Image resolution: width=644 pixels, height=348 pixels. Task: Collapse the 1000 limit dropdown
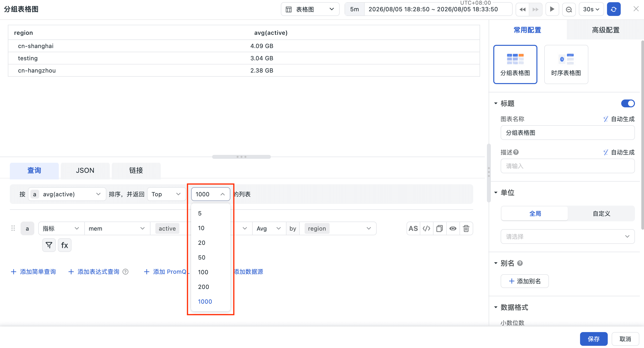click(x=211, y=194)
